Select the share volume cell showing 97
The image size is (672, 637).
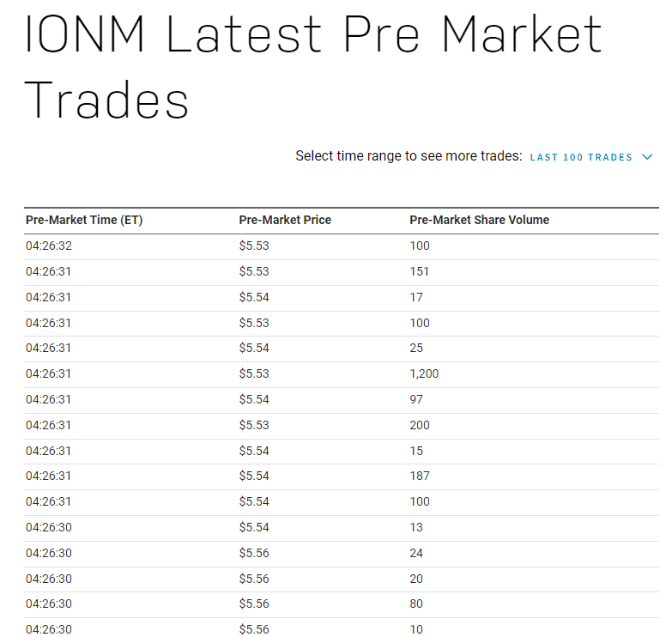point(416,400)
